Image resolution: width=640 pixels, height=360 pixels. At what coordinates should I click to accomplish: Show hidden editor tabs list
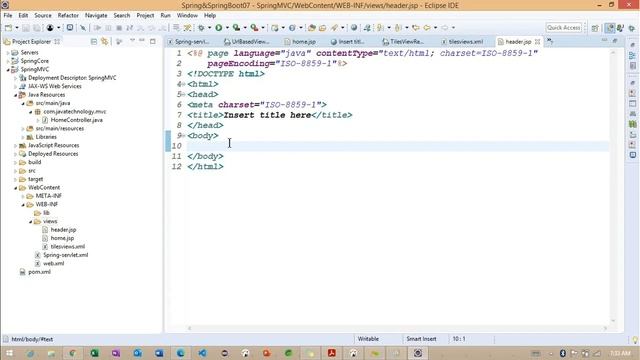click(550, 41)
